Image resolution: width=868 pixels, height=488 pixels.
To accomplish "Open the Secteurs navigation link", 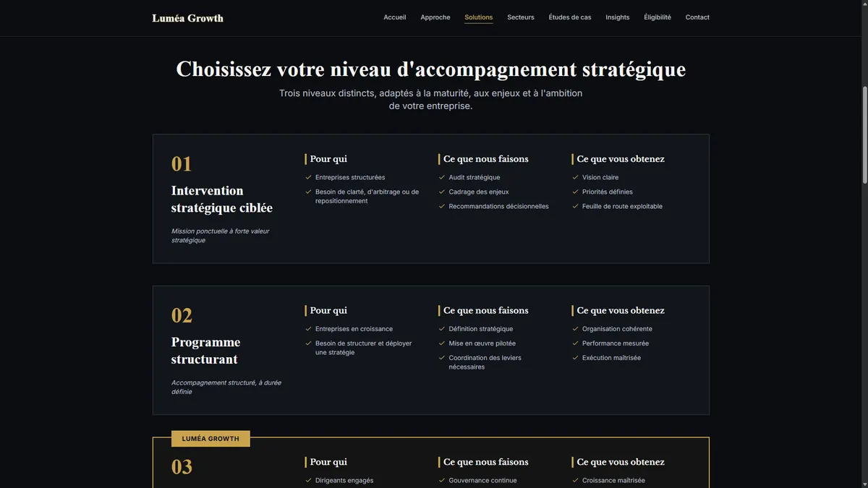I will coord(521,17).
